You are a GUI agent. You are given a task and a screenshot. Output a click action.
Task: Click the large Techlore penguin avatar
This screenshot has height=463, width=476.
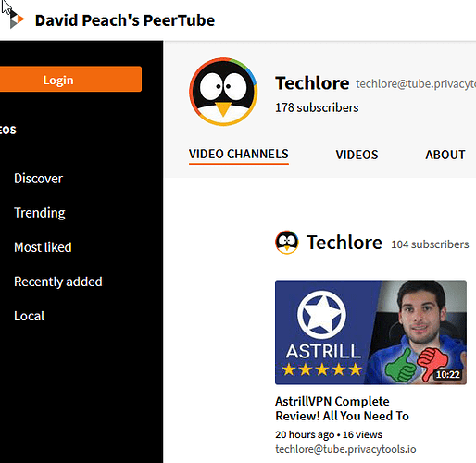coord(223,92)
